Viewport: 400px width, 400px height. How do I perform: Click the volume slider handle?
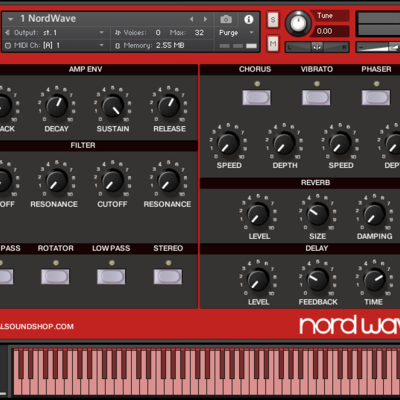(x=394, y=47)
